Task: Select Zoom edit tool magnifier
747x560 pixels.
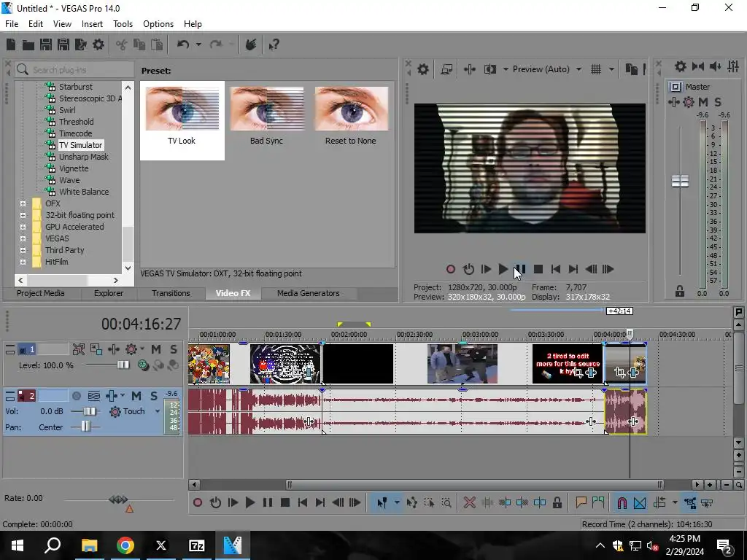Action: click(x=446, y=502)
